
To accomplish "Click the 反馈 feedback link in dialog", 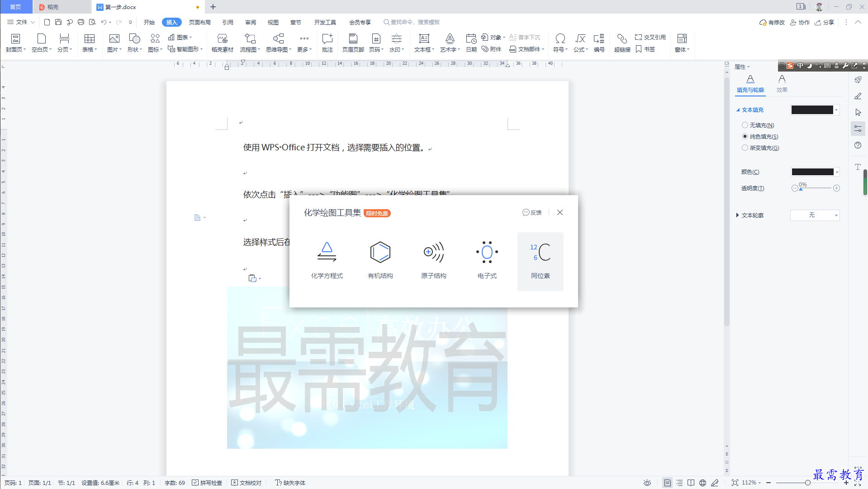I will pos(532,212).
